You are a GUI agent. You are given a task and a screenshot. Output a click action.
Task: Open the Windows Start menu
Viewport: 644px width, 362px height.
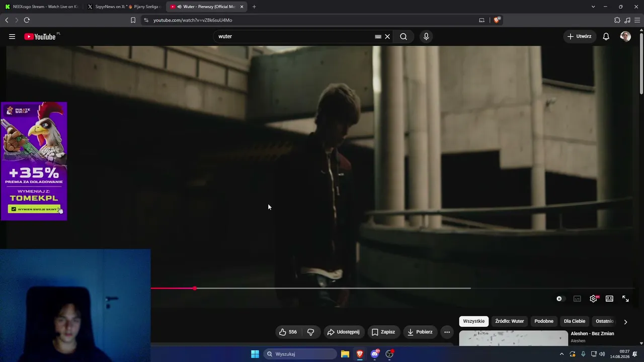click(x=255, y=354)
